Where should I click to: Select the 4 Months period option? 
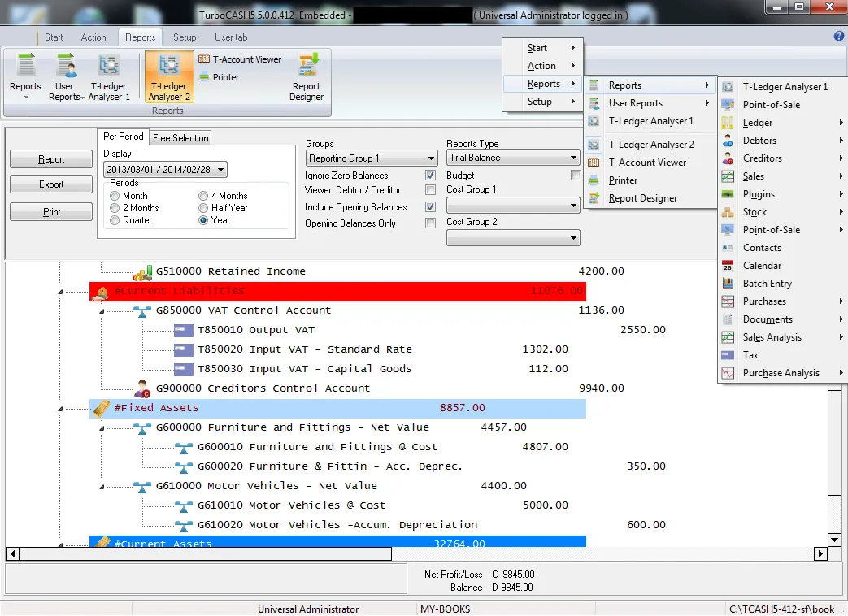202,196
